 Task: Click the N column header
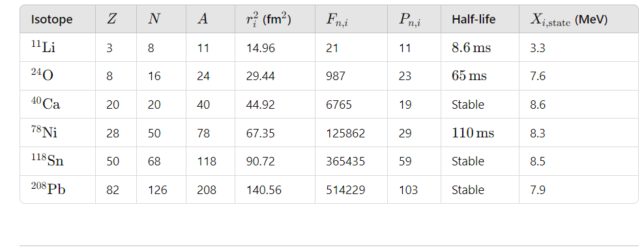[154, 20]
